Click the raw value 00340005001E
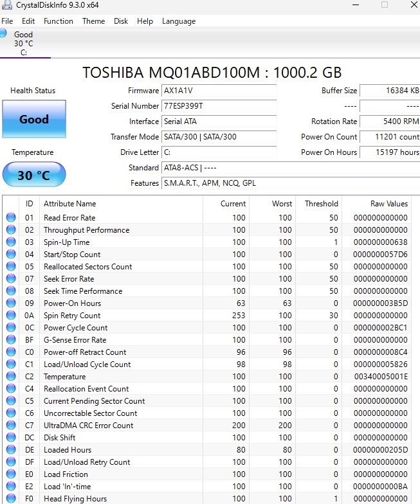Image resolution: width=420 pixels, height=504 pixels. tap(381, 377)
